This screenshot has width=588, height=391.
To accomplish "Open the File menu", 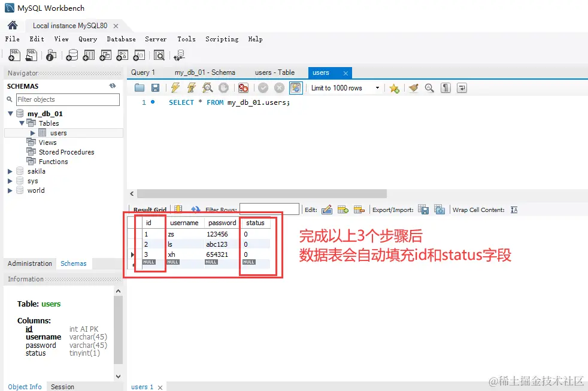I will [x=13, y=39].
